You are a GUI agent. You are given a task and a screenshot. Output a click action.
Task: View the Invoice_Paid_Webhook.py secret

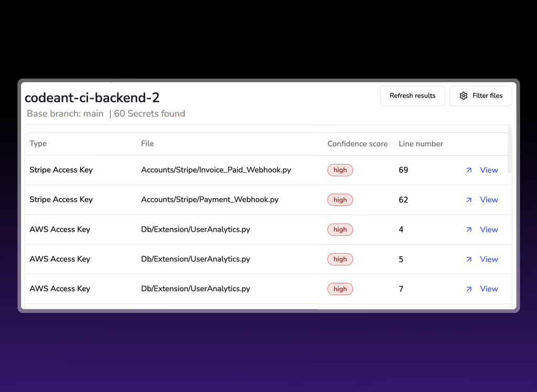click(489, 170)
